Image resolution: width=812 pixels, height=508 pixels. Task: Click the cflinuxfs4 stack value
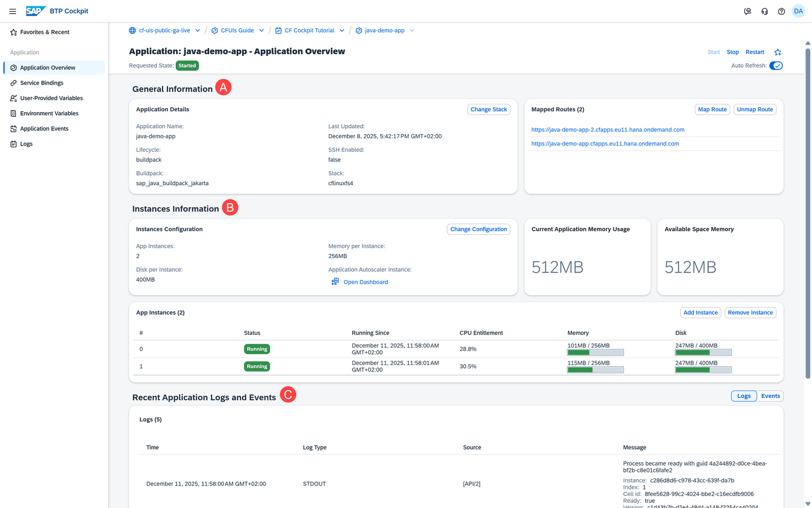click(341, 183)
